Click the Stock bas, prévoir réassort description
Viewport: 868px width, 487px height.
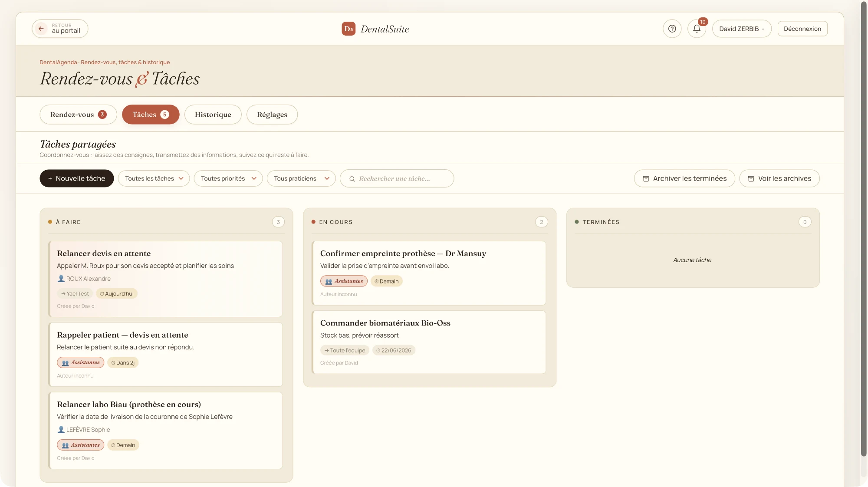point(359,336)
